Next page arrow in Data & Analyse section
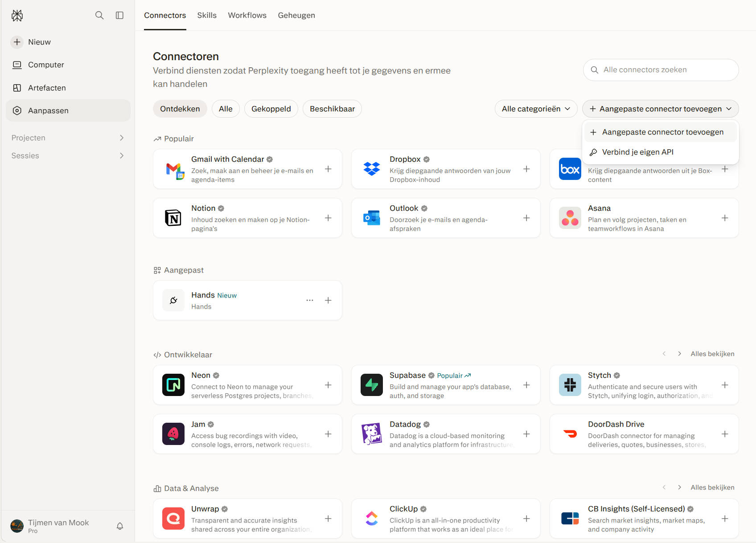The height and width of the screenshot is (543, 756). click(679, 487)
